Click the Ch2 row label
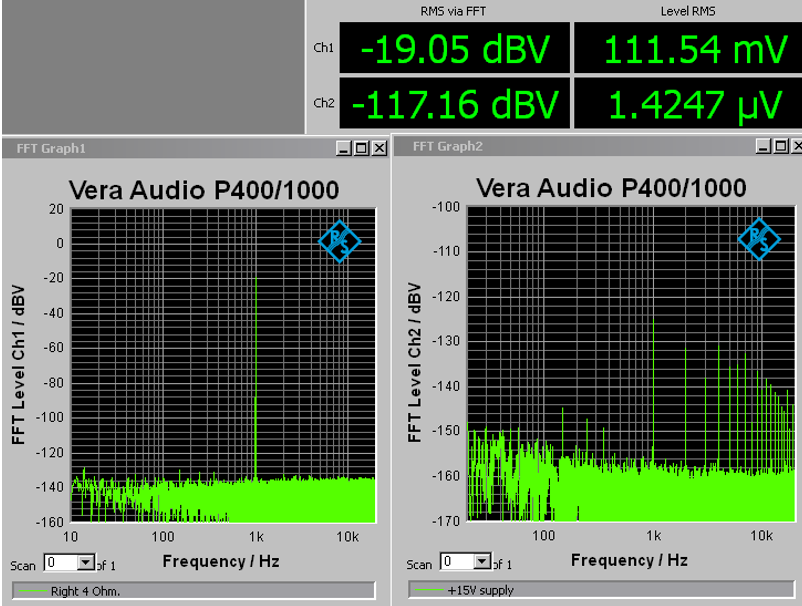 click(323, 103)
